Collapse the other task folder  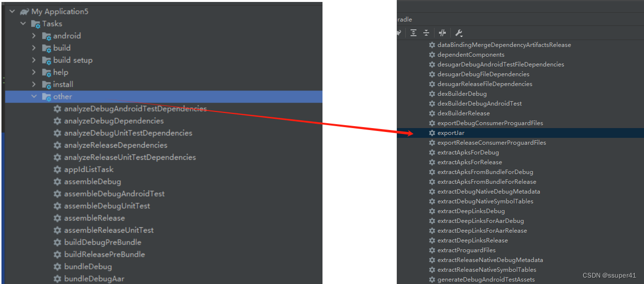34,97
